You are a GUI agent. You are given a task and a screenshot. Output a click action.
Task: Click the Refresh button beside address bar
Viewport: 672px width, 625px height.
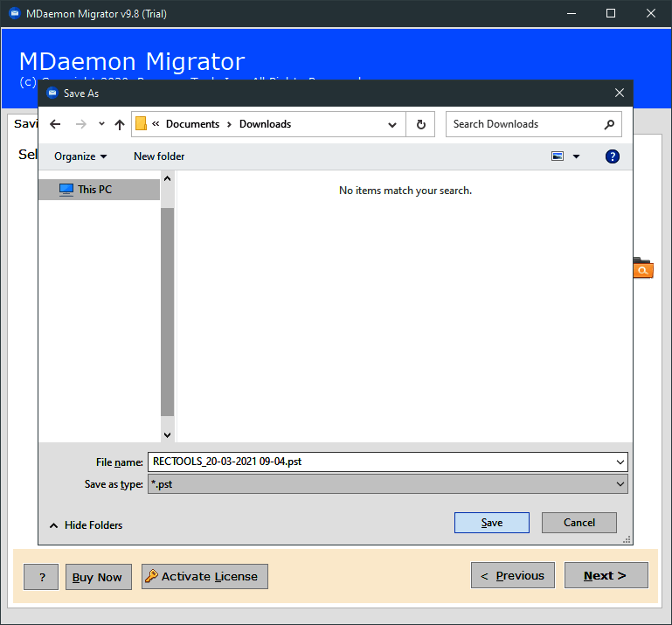click(x=420, y=124)
